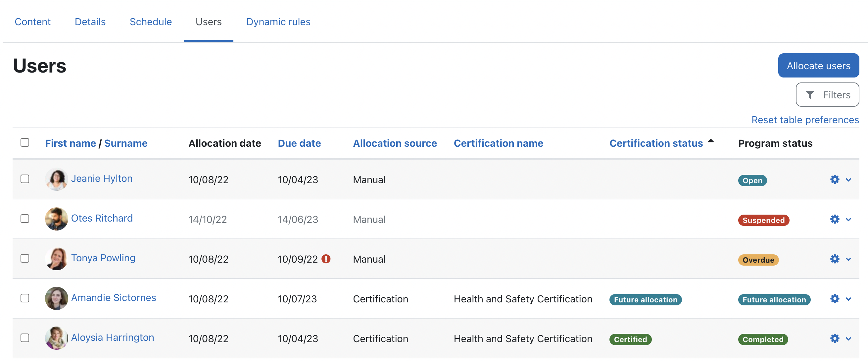The image size is (868, 361).
Task: Click gear icon in Tonya Powling's row
Action: (834, 259)
